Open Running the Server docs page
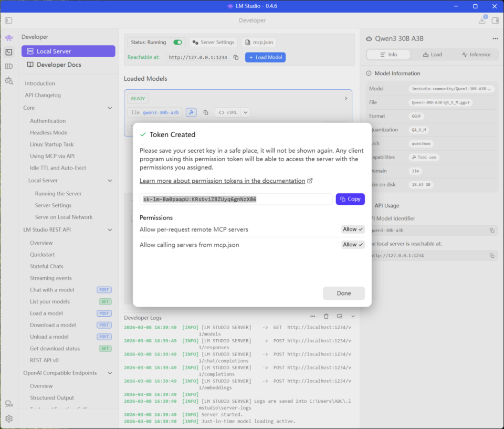Image resolution: width=504 pixels, height=429 pixels. pos(58,194)
